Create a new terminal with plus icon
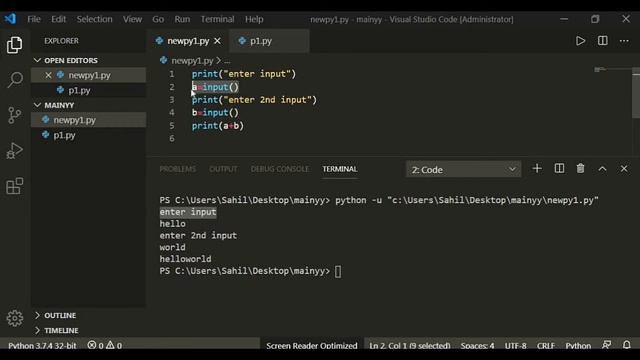This screenshot has height=360, width=640. tap(537, 169)
